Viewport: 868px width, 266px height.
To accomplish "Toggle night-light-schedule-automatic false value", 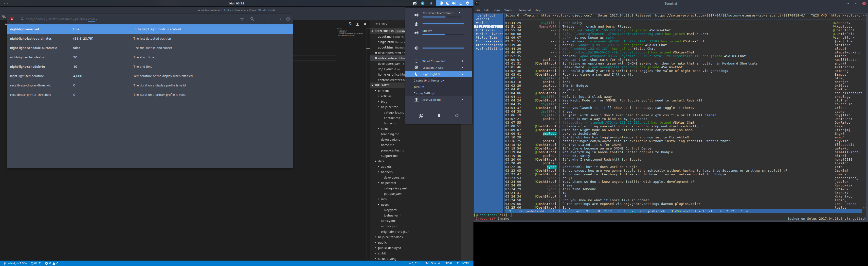I will coord(76,48).
